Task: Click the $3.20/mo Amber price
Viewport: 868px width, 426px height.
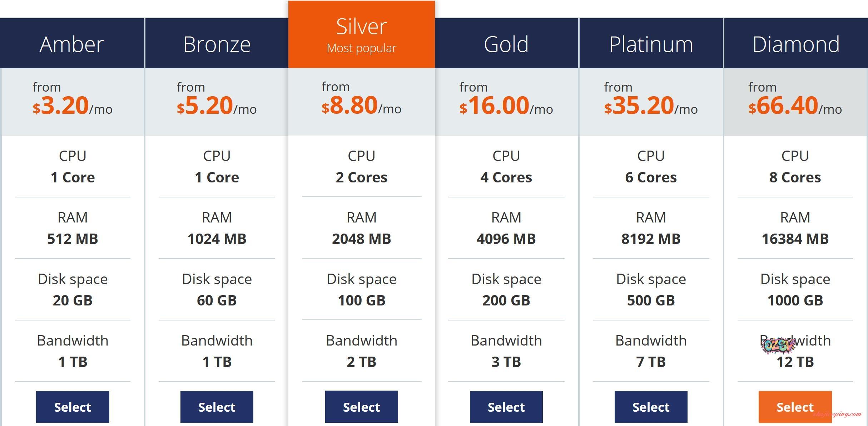Action: click(x=73, y=106)
